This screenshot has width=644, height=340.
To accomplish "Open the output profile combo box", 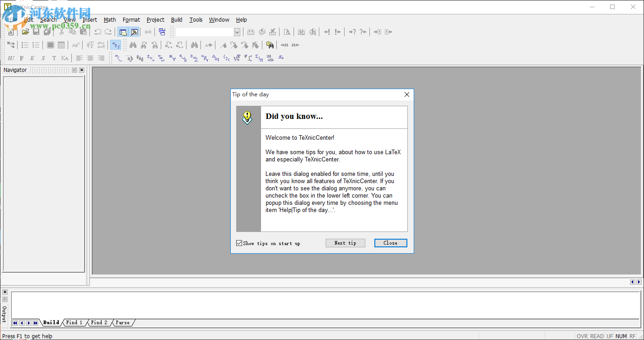I will point(208,32).
